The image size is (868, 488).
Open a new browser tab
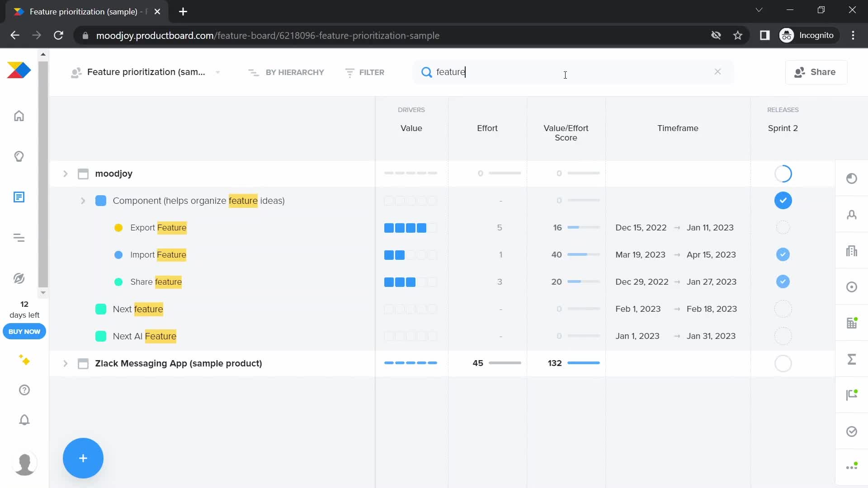coord(183,12)
